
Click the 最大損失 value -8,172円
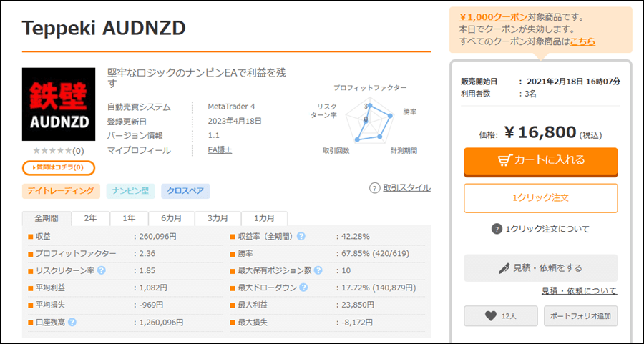point(357,323)
